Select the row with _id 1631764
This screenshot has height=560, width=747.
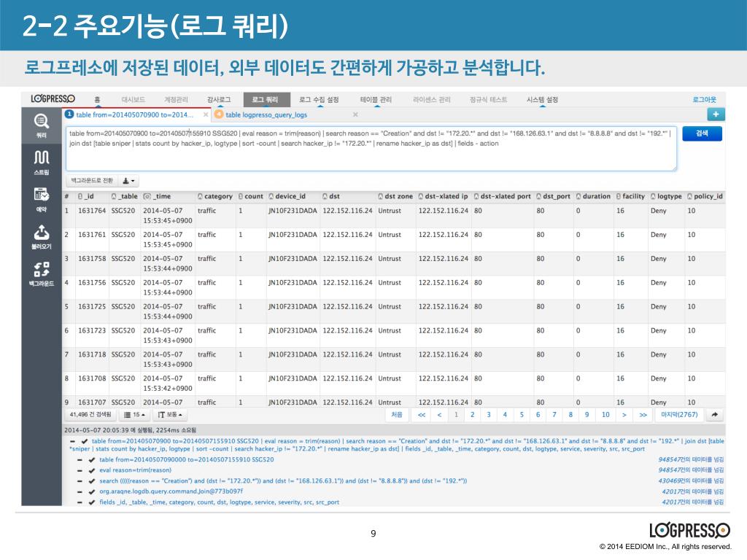(x=393, y=216)
